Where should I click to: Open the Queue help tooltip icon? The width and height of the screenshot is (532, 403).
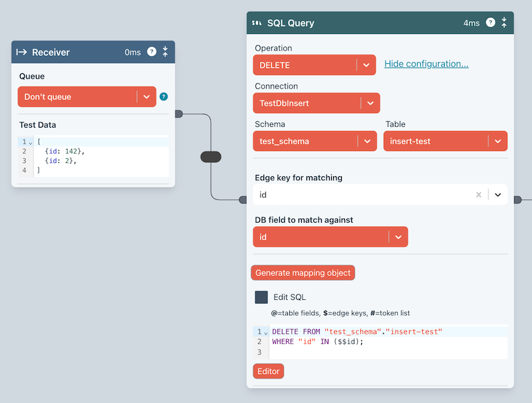164,96
